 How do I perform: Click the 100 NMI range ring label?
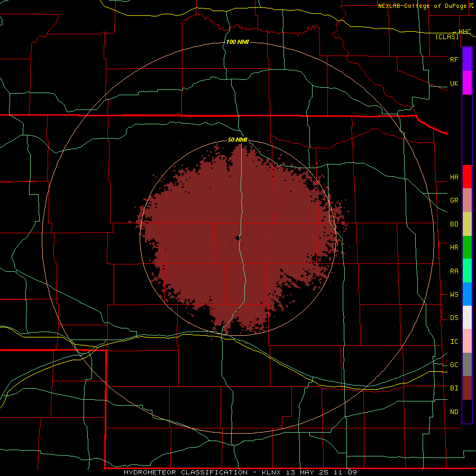(x=237, y=42)
